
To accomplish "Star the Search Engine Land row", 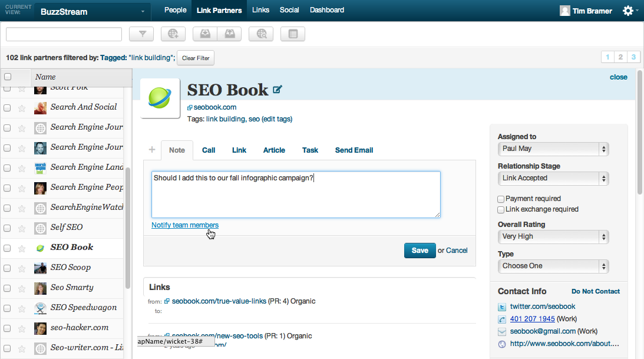I will (22, 169).
